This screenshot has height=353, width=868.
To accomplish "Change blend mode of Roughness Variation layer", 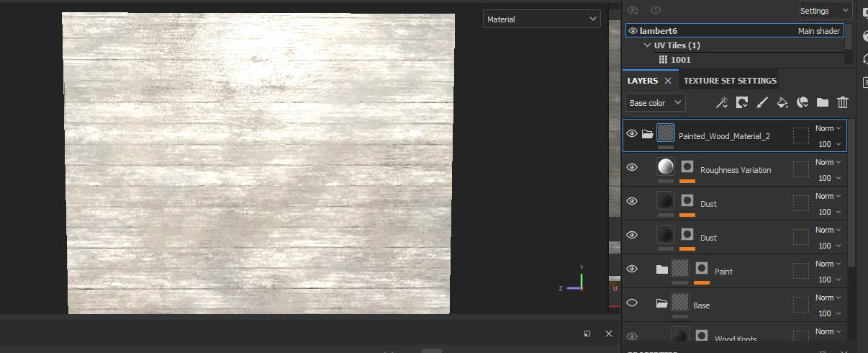I will 828,163.
